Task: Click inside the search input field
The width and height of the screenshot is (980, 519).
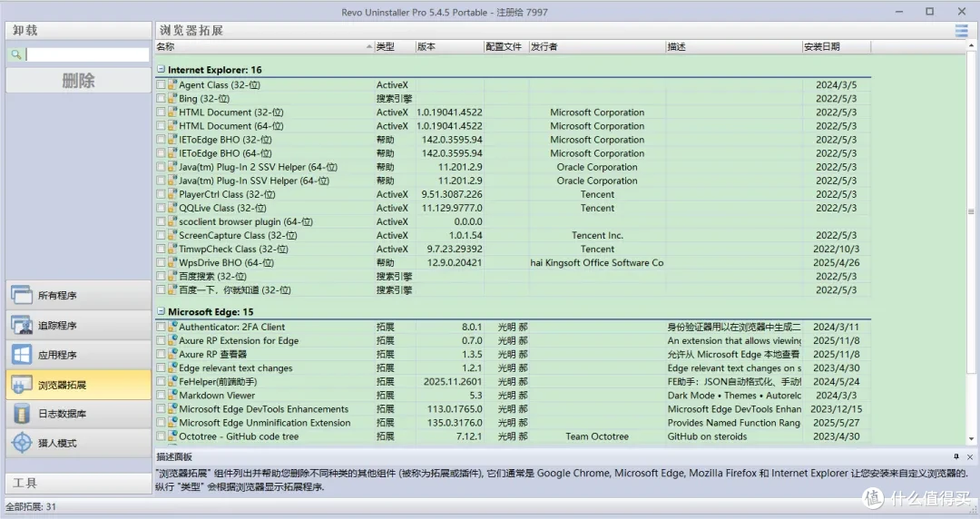Action: point(87,55)
